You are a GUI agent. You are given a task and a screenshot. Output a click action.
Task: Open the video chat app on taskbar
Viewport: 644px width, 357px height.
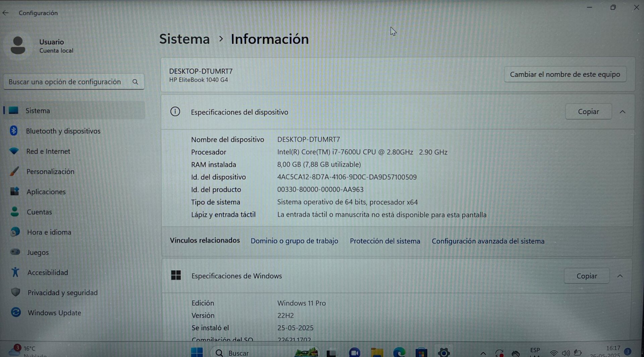click(354, 353)
